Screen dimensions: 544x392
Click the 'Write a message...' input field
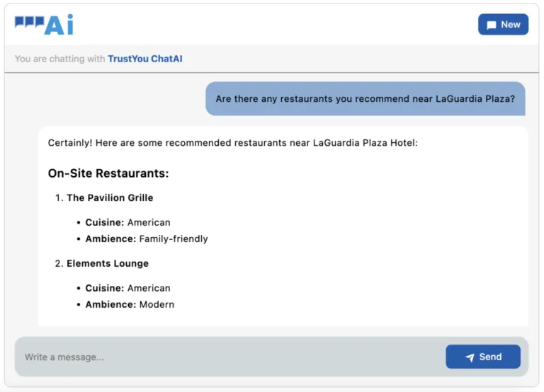click(x=227, y=357)
